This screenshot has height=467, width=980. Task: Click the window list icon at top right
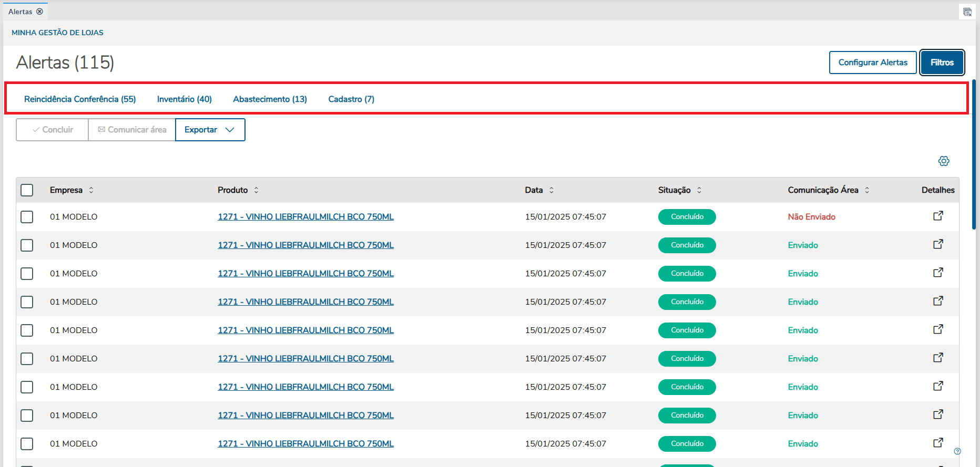click(967, 12)
